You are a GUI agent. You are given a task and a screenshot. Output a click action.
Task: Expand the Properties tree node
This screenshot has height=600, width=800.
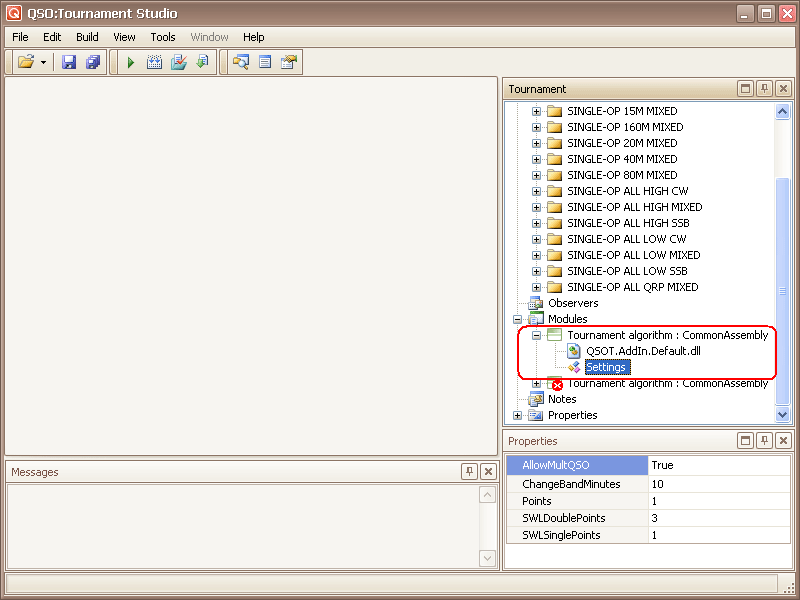[517, 415]
